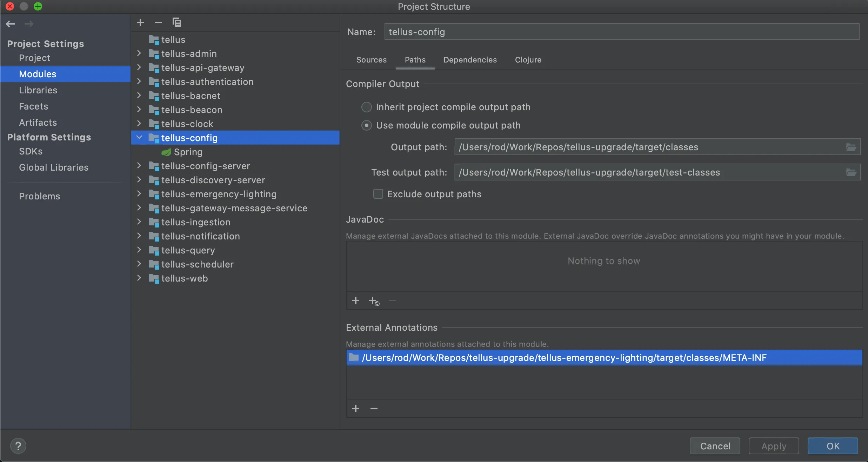868x462 pixels.
Task: Expand the tellus-admin module
Action: pos(139,53)
